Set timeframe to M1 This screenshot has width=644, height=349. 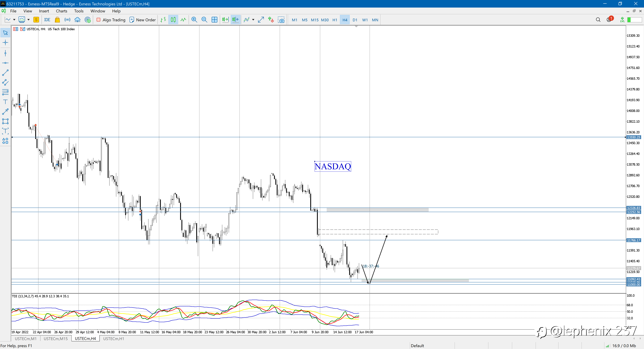[294, 20]
